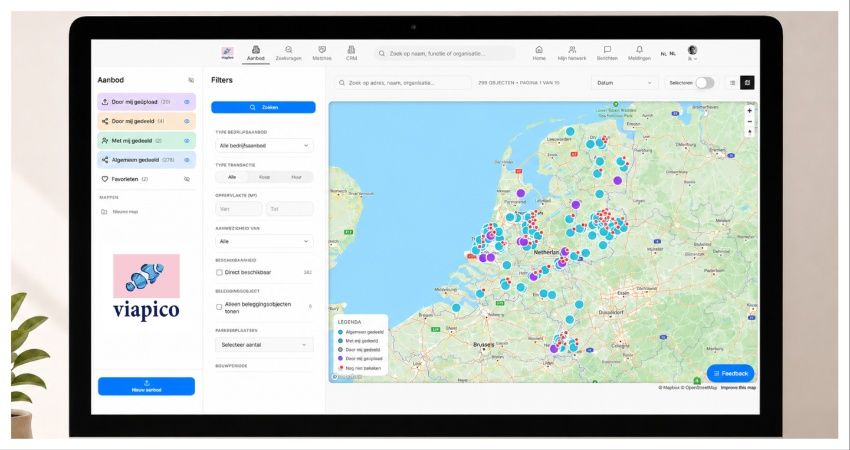This screenshot has height=450, width=850.
Task: Switch to map view icon
Action: pyautogui.click(x=748, y=83)
